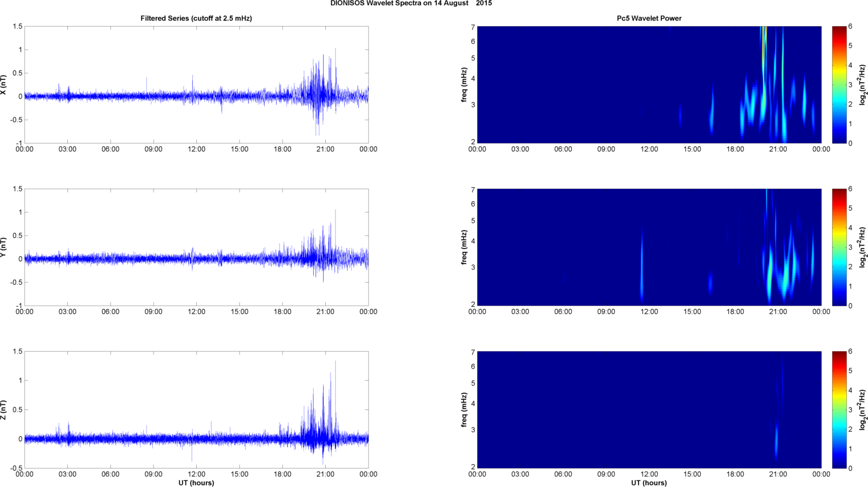Click the Z component wavelet power spectrogram
The image size is (868, 487).
(649, 410)
